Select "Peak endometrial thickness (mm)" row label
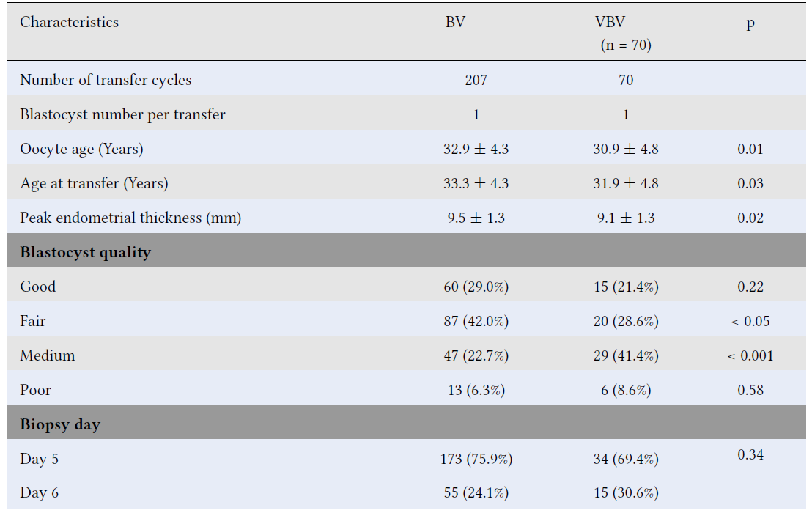The width and height of the screenshot is (812, 513). pos(130,218)
